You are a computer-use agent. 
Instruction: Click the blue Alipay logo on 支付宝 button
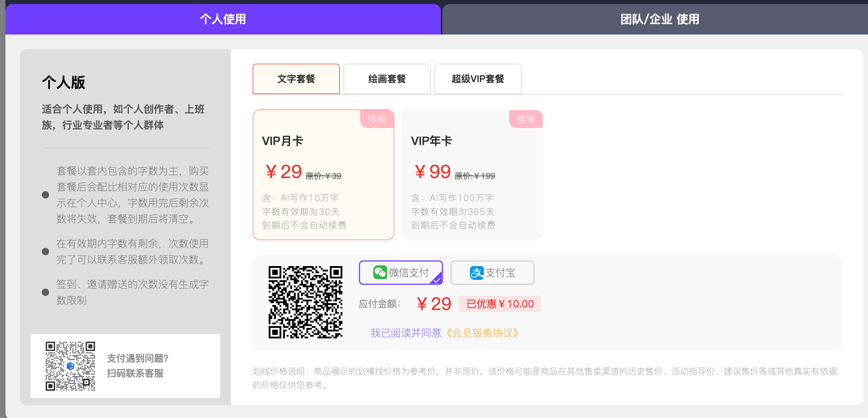click(x=477, y=273)
